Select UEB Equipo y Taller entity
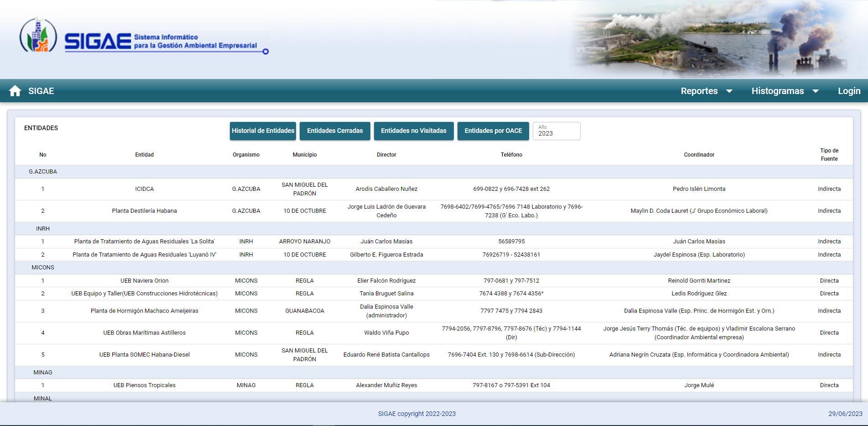Viewport: 868px width, 426px height. (x=144, y=294)
